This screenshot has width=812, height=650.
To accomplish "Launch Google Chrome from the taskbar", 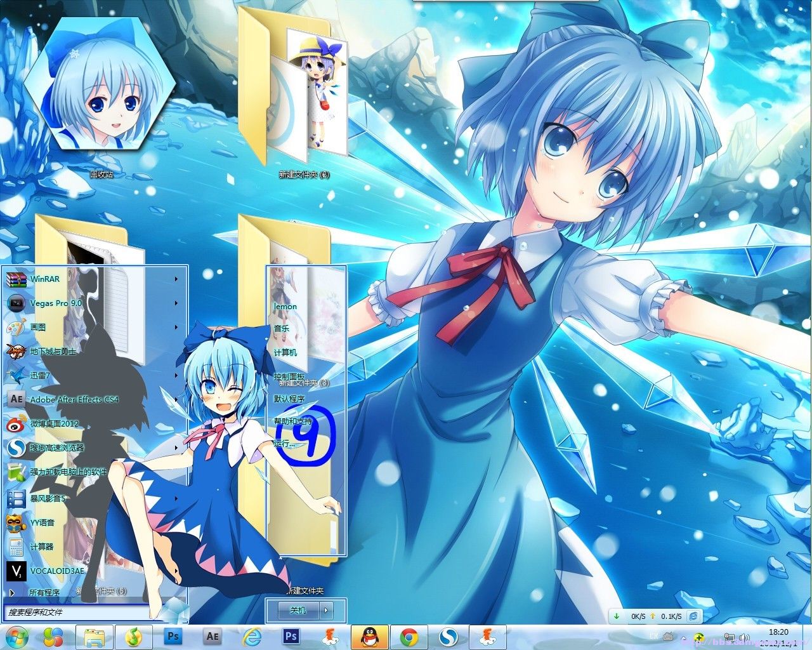I will pyautogui.click(x=410, y=636).
